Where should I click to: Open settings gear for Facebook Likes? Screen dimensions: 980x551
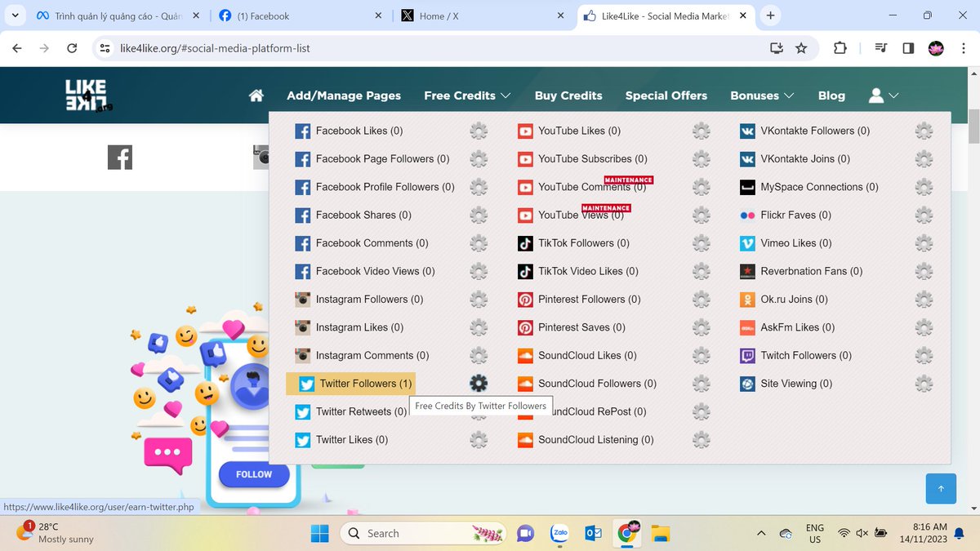(x=479, y=131)
